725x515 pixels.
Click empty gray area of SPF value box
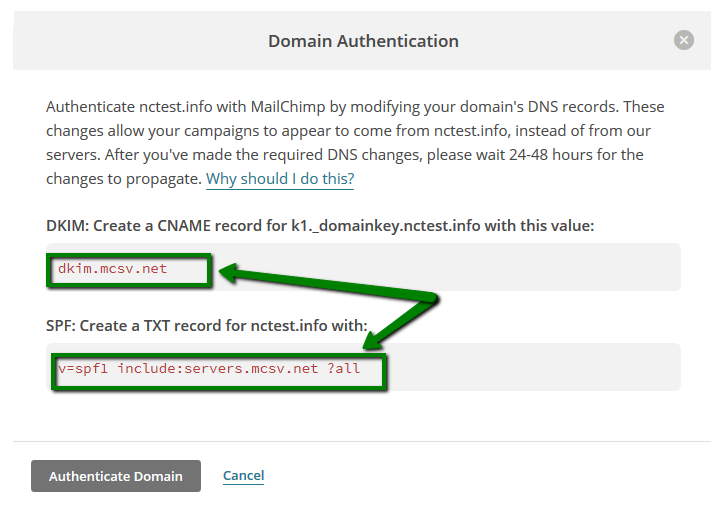pyautogui.click(x=532, y=368)
